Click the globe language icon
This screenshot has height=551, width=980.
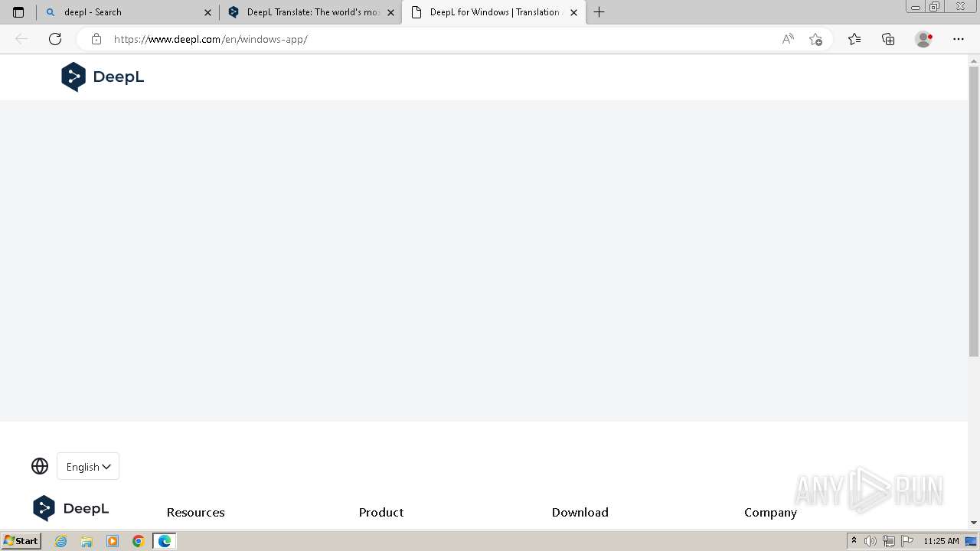pyautogui.click(x=40, y=466)
